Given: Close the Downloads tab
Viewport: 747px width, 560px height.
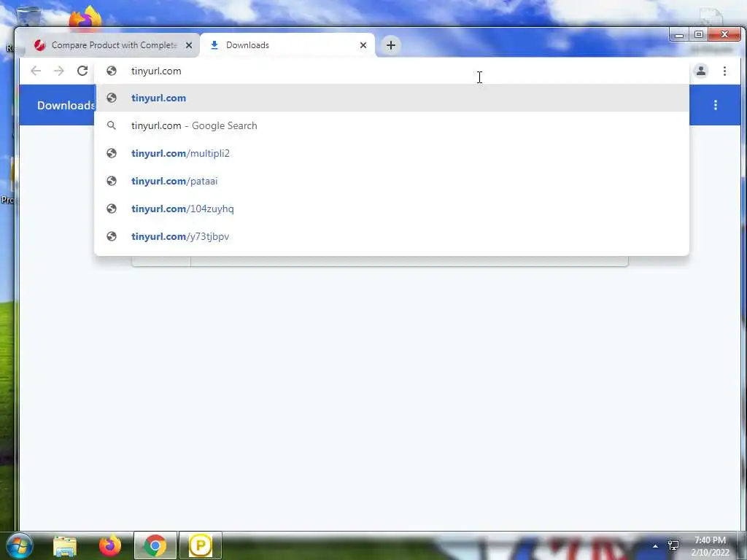Looking at the screenshot, I should (x=363, y=45).
